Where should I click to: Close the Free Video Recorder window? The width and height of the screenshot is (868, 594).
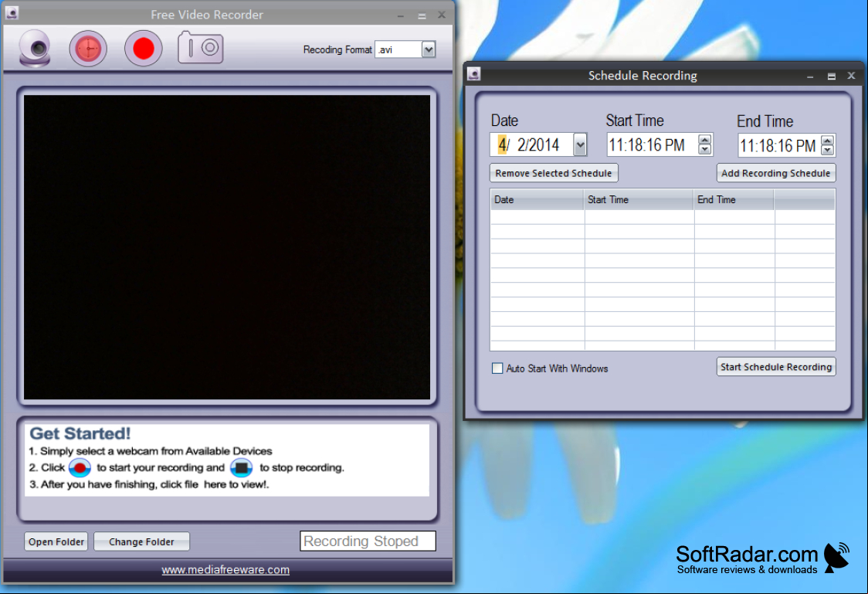[442, 15]
